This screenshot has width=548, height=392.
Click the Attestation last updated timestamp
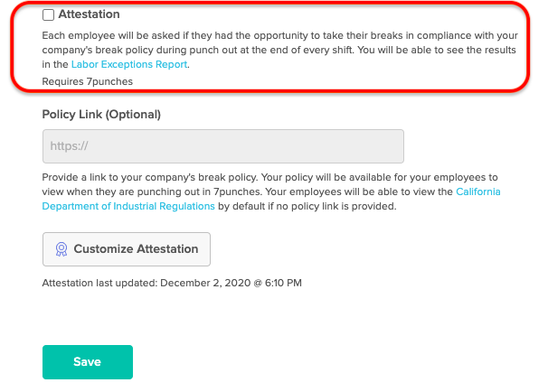172,283
